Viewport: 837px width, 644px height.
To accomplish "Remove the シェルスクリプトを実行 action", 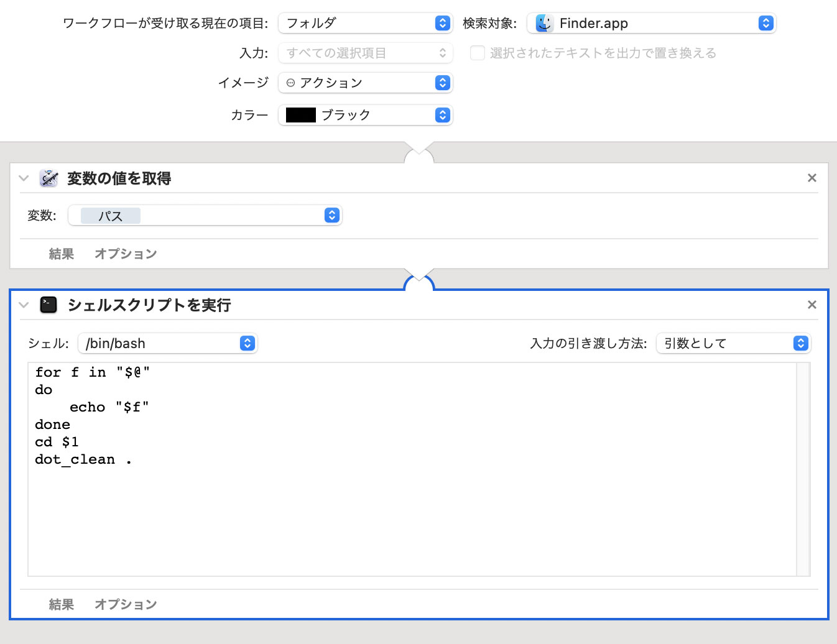I will pos(812,305).
